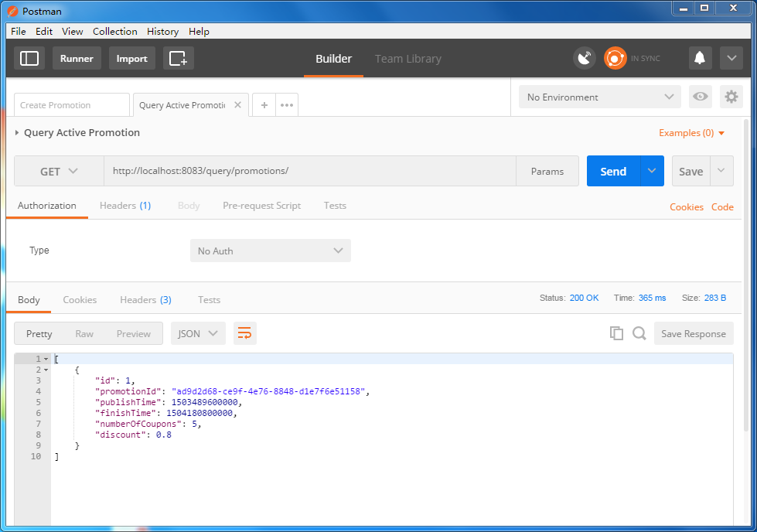Expand the JSON format dropdown
Viewport: 757px width, 532px height.
(x=198, y=334)
